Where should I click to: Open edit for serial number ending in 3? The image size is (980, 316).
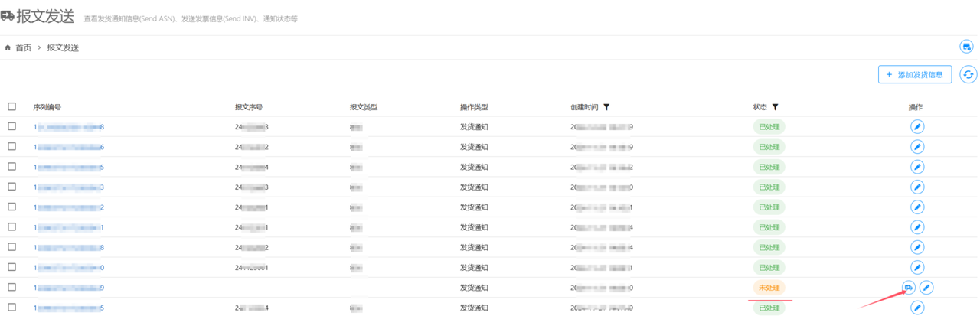[916, 187]
